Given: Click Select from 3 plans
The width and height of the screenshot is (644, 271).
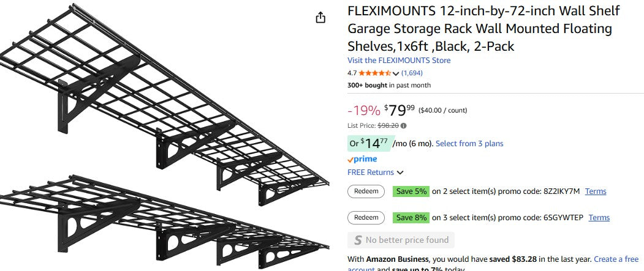Looking at the screenshot, I should 469,144.
